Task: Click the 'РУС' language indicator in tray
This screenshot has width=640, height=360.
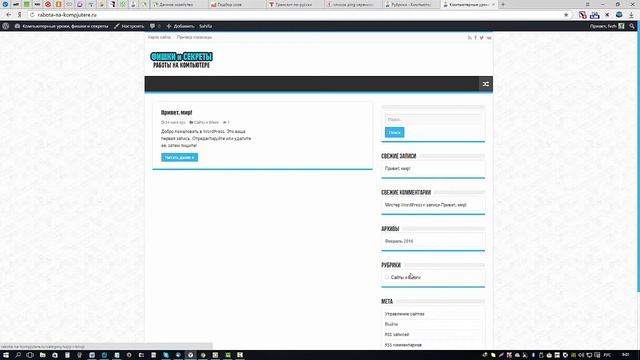Action: [607, 355]
